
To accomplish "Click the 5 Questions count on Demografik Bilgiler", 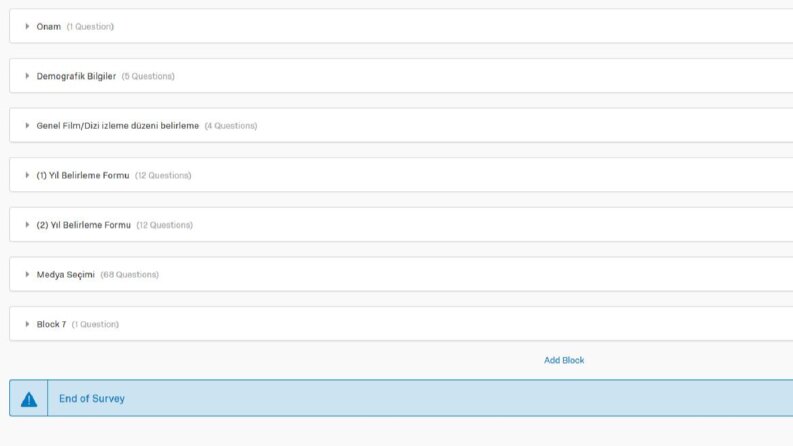I will 148,76.
